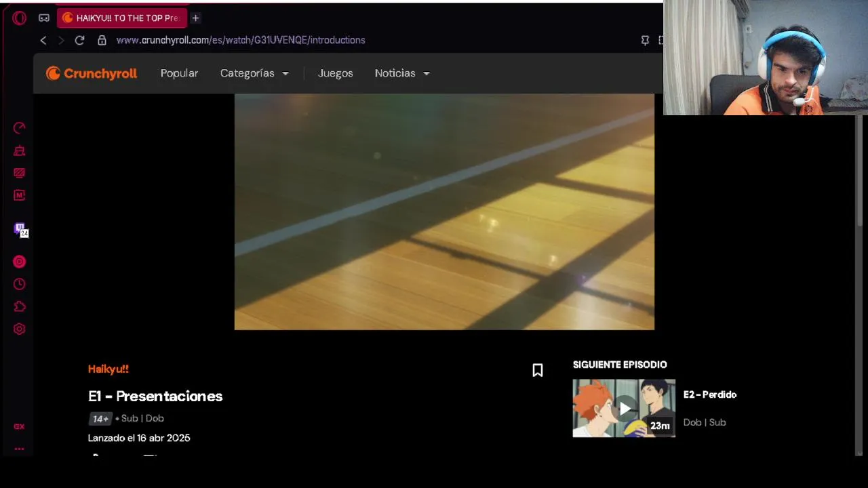Open GX Control speedometer in sidebar
The width and height of the screenshot is (868, 488).
coord(20,128)
